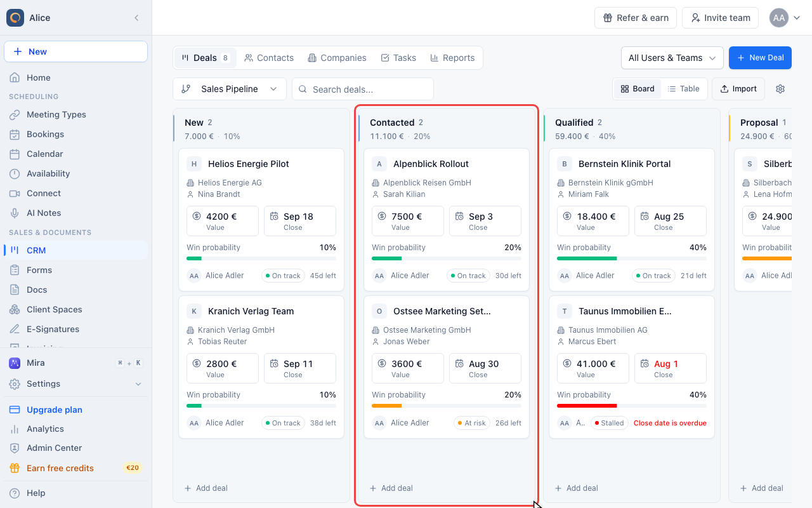Image resolution: width=812 pixels, height=508 pixels.
Task: Open Client Spaces
Action: pos(75,309)
